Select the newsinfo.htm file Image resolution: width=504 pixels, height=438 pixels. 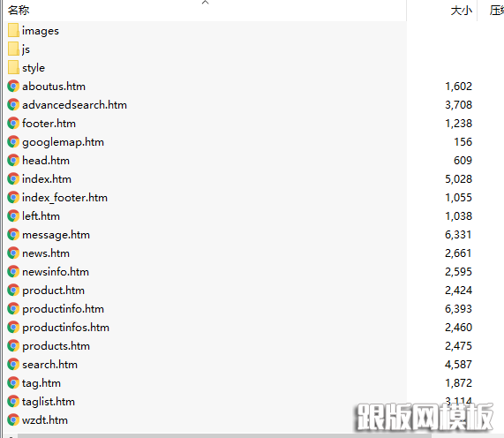[x=56, y=272]
